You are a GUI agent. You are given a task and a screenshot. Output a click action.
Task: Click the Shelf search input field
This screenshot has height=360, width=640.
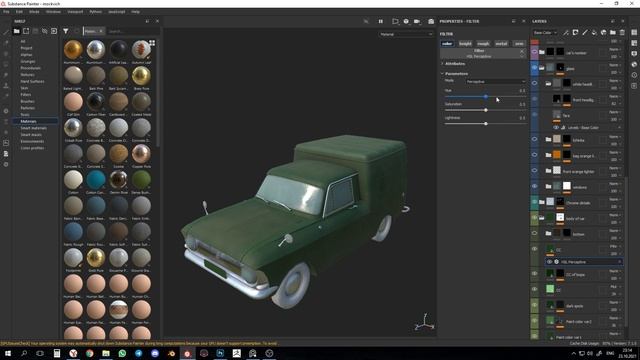pyautogui.click(x=132, y=31)
